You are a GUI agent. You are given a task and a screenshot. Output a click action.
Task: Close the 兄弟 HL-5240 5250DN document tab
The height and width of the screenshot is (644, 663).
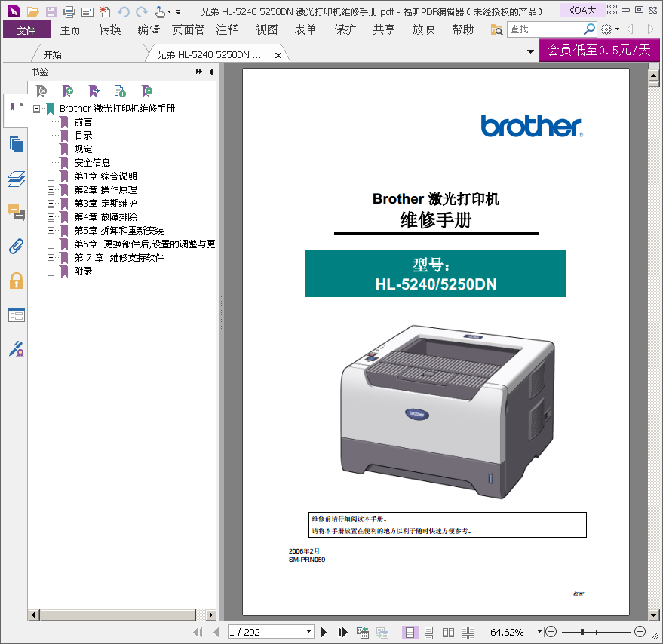click(x=278, y=55)
